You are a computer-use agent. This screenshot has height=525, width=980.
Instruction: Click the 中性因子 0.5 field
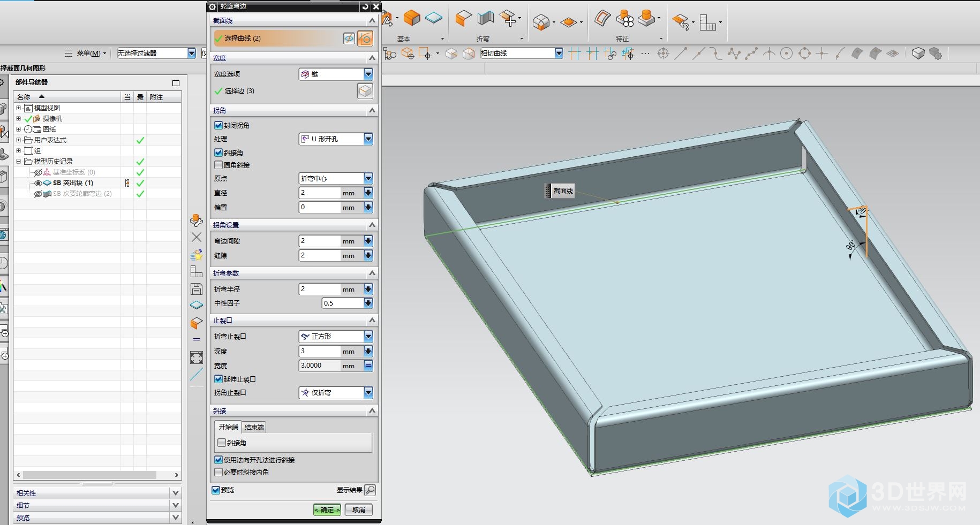pos(343,303)
